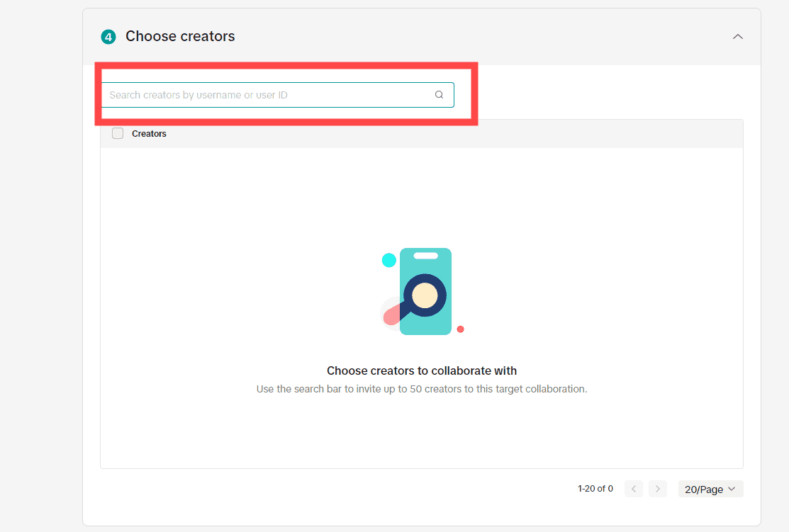Click the dark blue magnifier lens illustration
Image resolution: width=789 pixels, height=532 pixels.
click(424, 295)
